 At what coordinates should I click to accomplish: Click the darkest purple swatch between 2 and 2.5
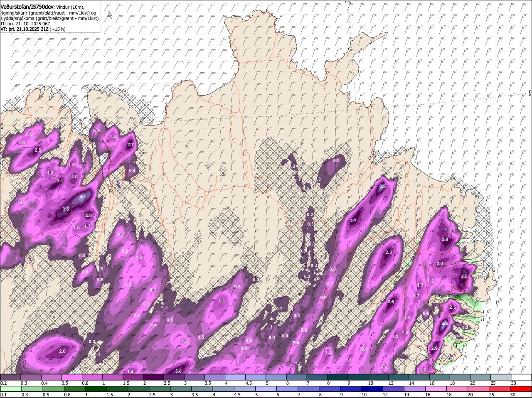(x=153, y=377)
